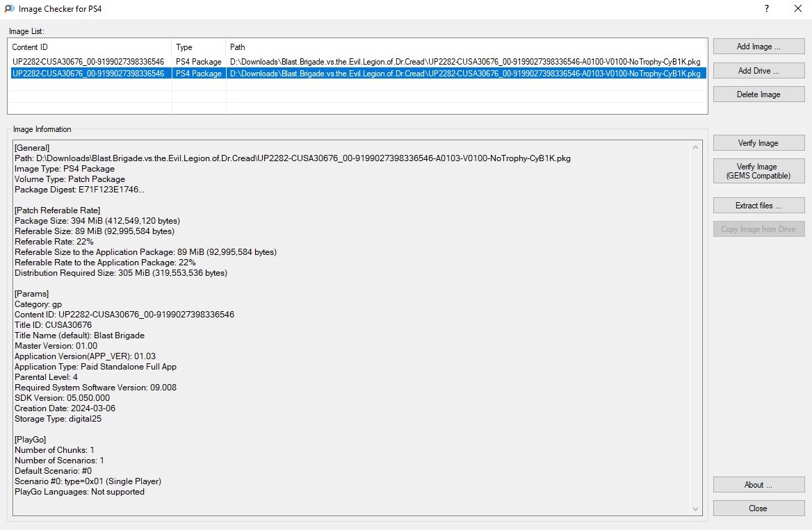Sort by Content ID column header
The height and width of the screenshot is (530, 812).
coord(90,47)
